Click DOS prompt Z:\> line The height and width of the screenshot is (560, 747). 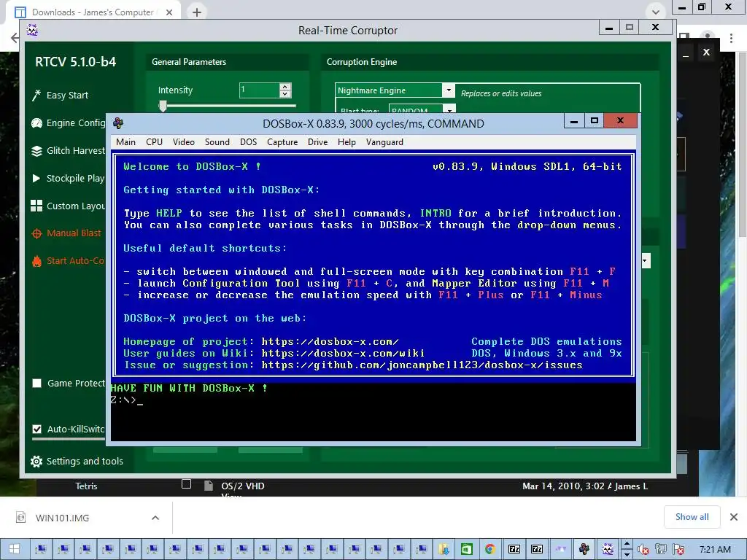pyautogui.click(x=126, y=400)
